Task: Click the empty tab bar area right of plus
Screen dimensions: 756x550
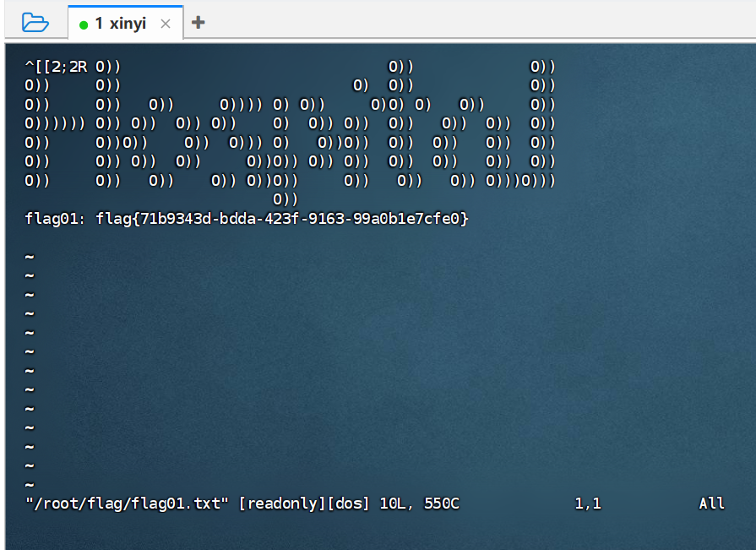Action: 473,23
